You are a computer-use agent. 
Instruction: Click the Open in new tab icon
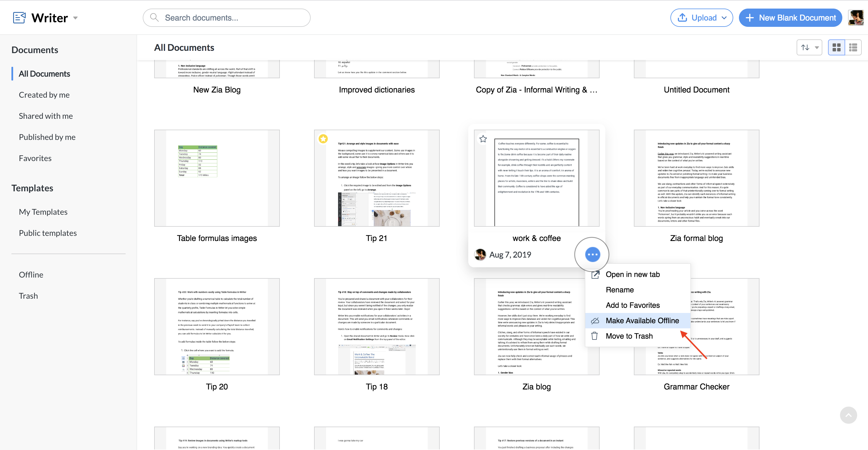[595, 274]
